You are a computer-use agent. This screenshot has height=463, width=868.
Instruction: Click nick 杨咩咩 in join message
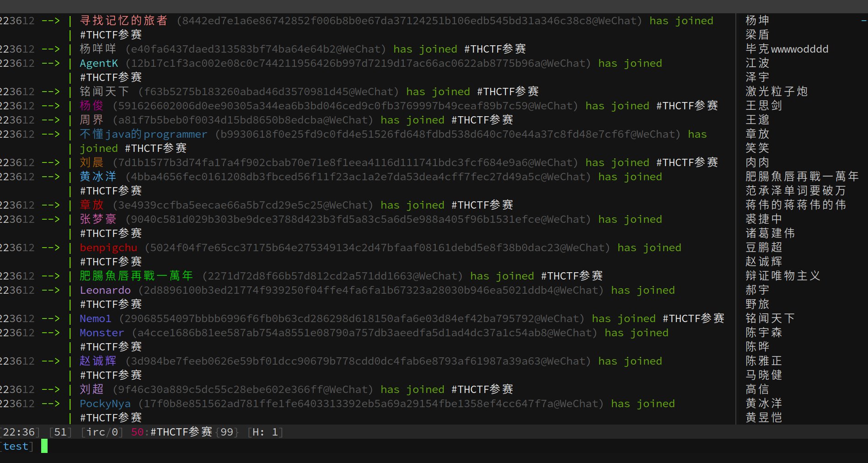(98, 49)
